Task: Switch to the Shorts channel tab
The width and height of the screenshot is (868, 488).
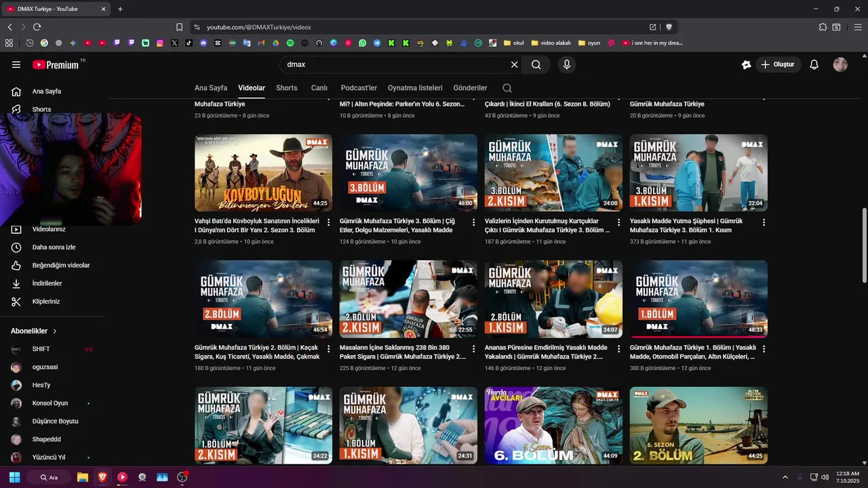Action: point(287,88)
